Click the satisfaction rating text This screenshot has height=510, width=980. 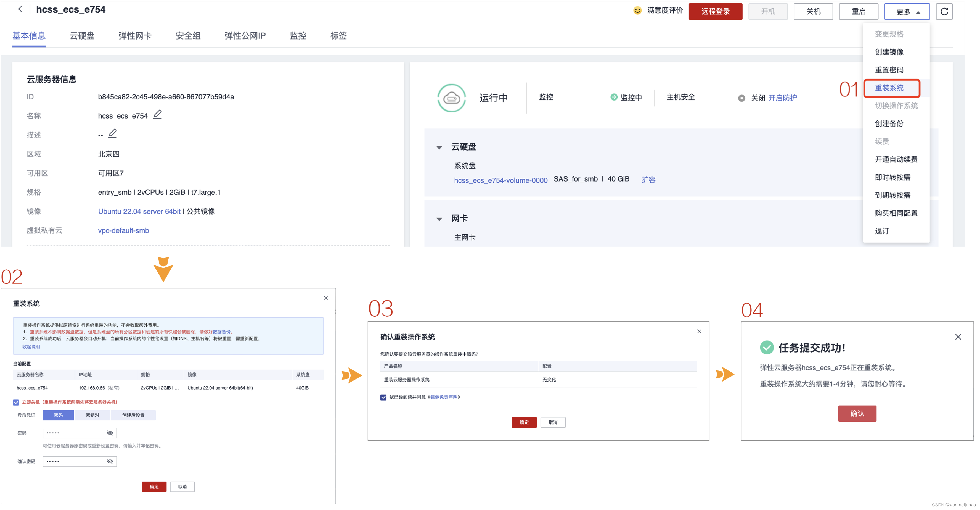665,10
